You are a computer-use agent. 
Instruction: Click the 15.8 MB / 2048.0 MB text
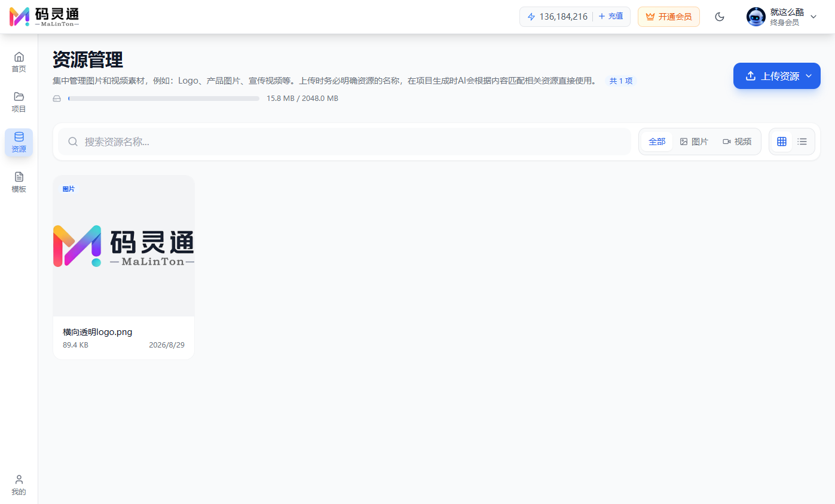click(x=302, y=99)
